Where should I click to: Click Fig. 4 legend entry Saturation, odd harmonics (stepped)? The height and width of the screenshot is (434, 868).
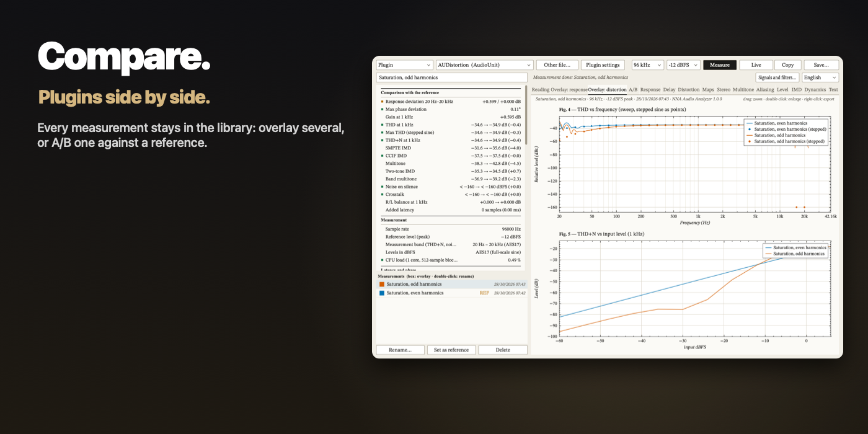click(785, 141)
